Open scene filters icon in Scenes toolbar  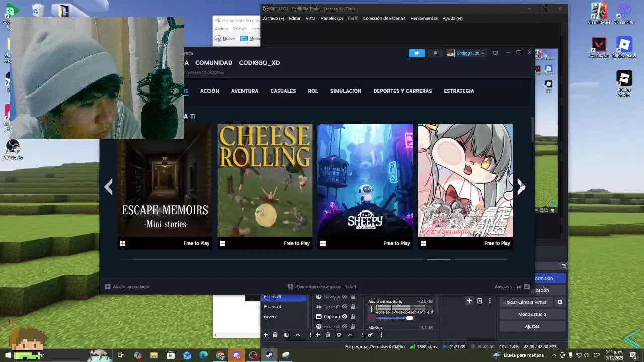[286, 335]
